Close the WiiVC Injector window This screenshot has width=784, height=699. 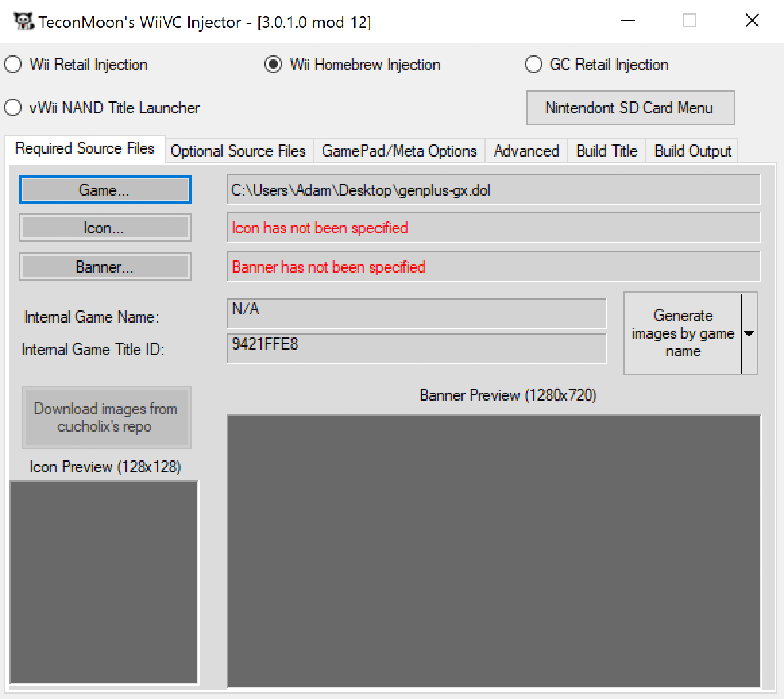pyautogui.click(x=752, y=20)
